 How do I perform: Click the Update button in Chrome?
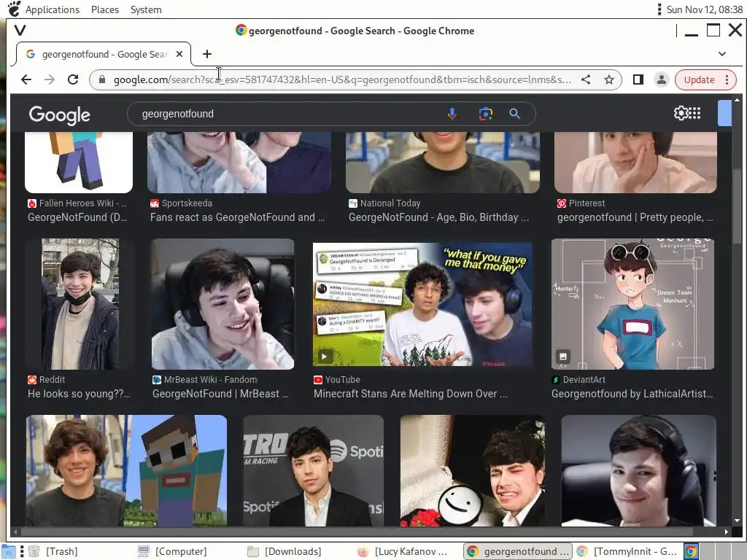699,79
